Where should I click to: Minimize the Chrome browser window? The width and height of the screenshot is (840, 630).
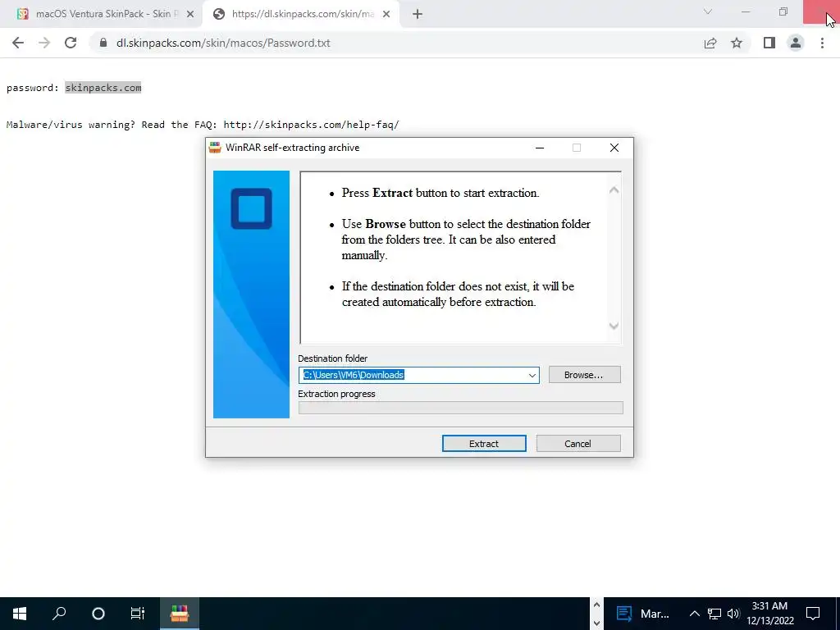[745, 11]
